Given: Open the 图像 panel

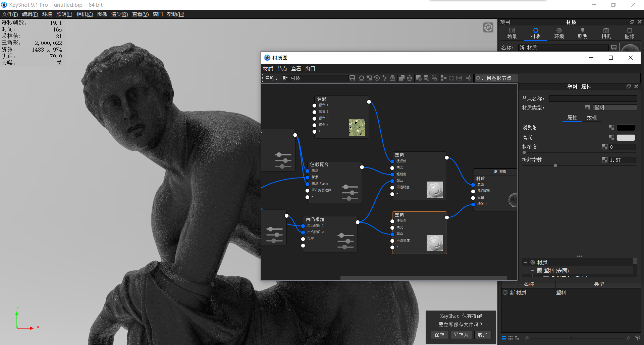Looking at the screenshot, I should click(630, 33).
